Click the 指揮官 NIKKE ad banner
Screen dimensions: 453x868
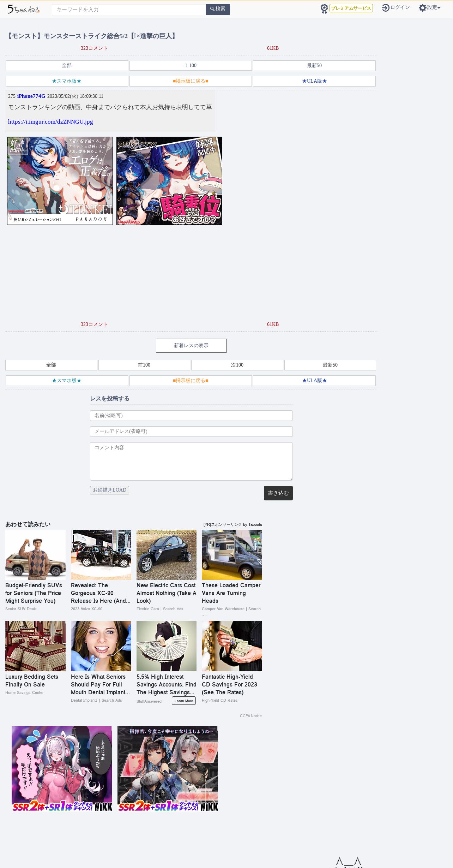coord(168,768)
